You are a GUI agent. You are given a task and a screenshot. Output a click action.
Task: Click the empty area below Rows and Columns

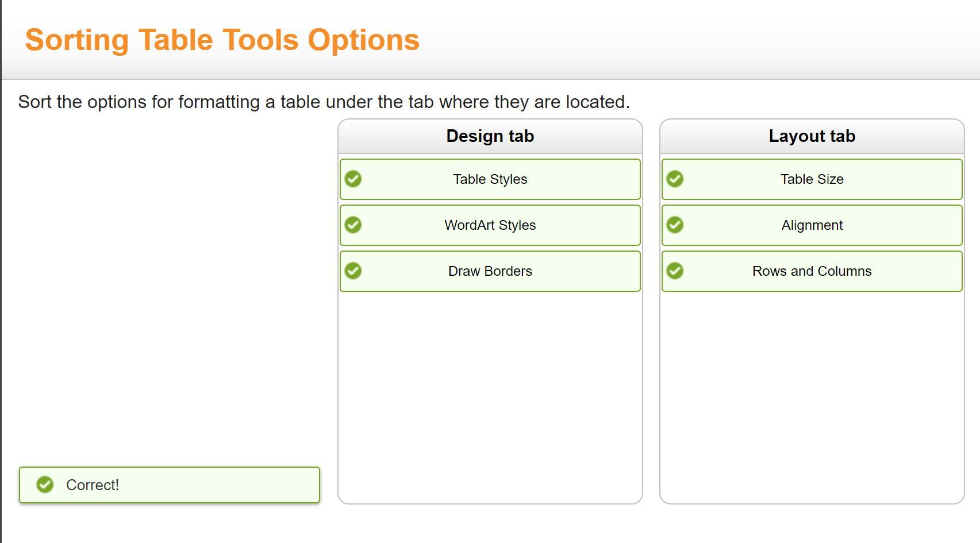(x=812, y=396)
